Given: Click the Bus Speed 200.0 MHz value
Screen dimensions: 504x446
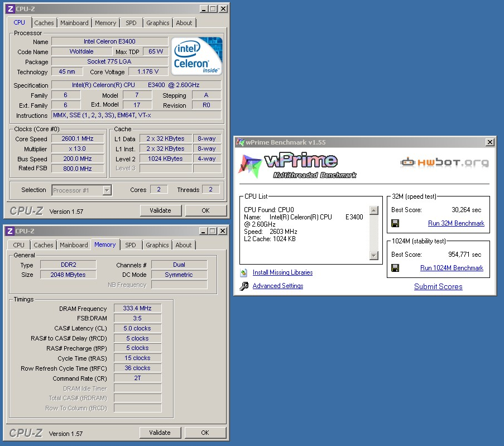Looking at the screenshot, I should pos(78,159).
